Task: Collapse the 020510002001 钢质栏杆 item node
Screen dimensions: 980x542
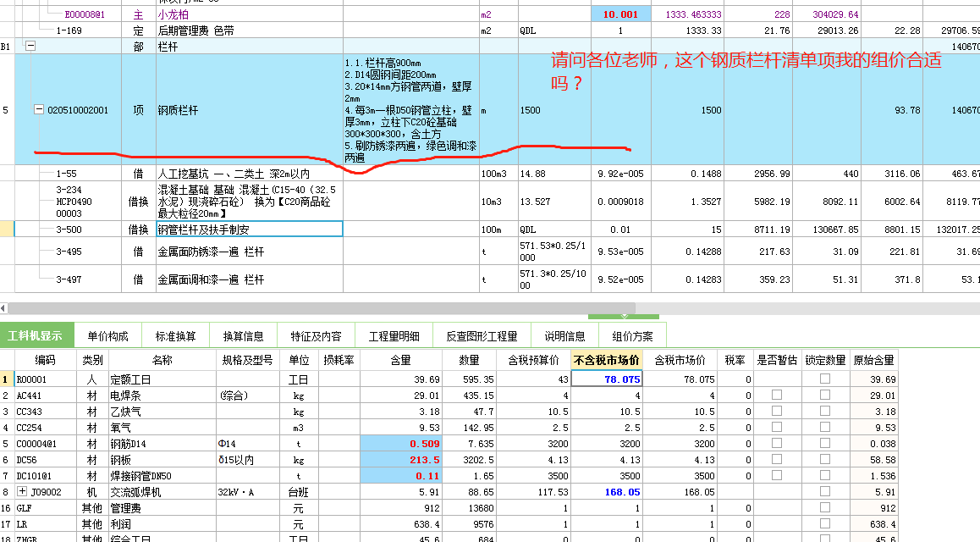Action: point(39,109)
